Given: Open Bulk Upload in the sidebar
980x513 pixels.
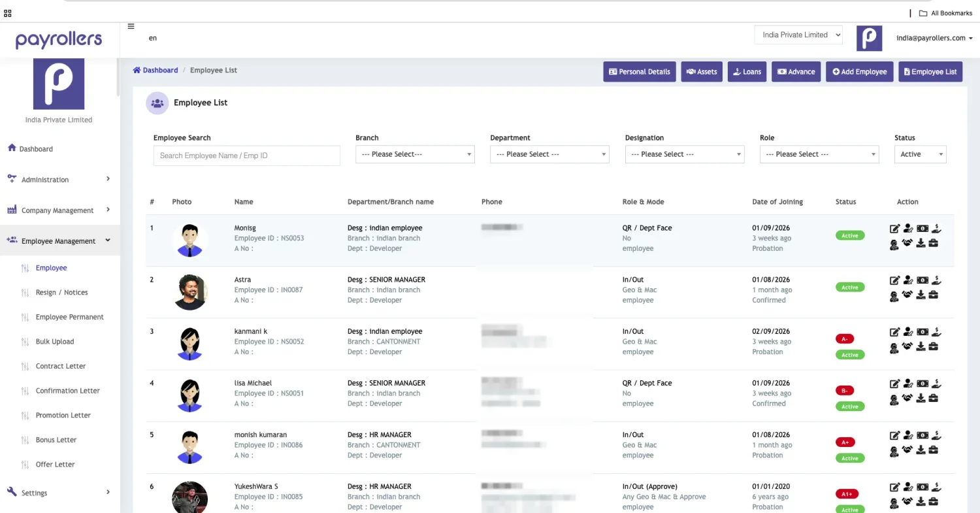Looking at the screenshot, I should point(55,341).
